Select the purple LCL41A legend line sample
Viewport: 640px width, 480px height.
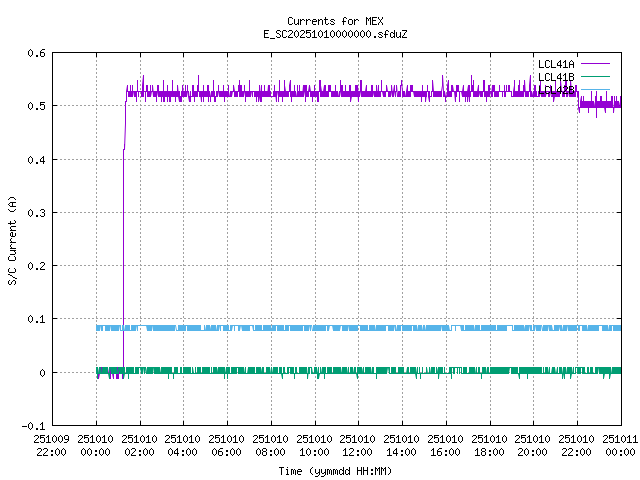(595, 64)
